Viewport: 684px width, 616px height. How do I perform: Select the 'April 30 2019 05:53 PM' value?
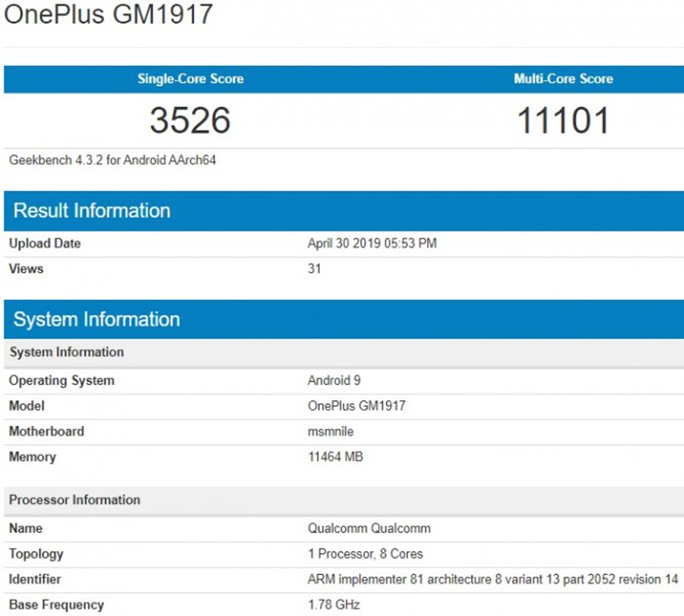372,243
